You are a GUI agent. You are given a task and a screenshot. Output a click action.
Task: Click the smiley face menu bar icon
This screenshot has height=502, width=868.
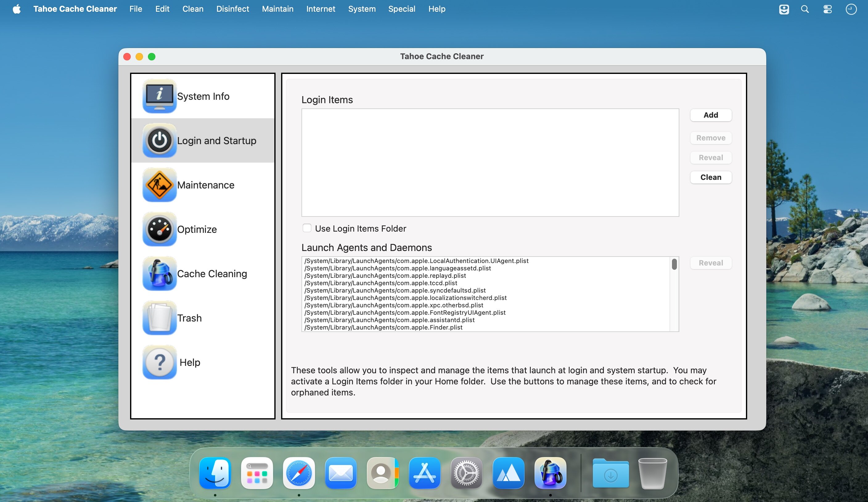784,9
